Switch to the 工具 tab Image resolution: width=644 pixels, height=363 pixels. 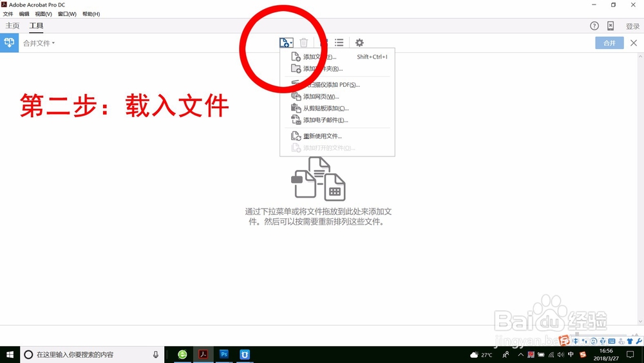click(x=36, y=26)
